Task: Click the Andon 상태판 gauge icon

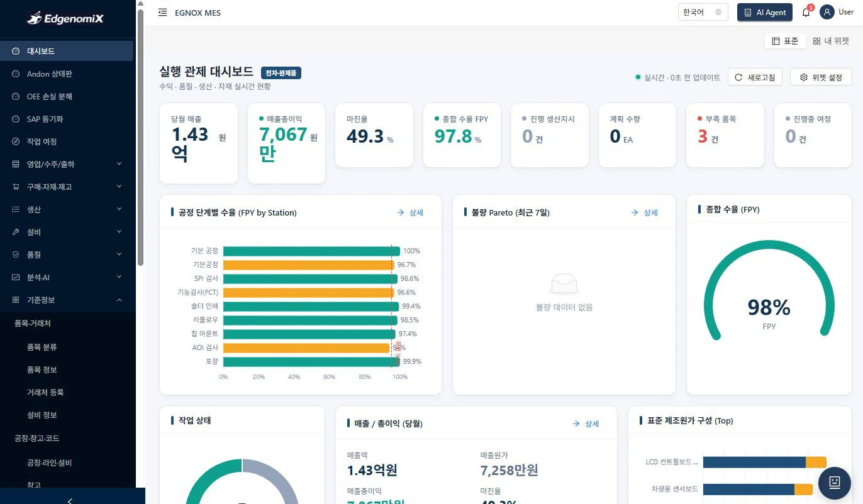Action: (x=16, y=74)
